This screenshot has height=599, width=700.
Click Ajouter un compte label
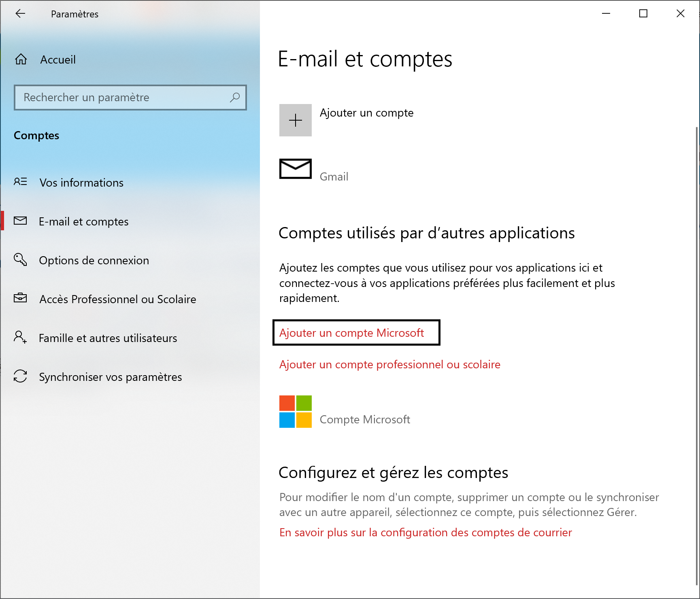tap(367, 113)
